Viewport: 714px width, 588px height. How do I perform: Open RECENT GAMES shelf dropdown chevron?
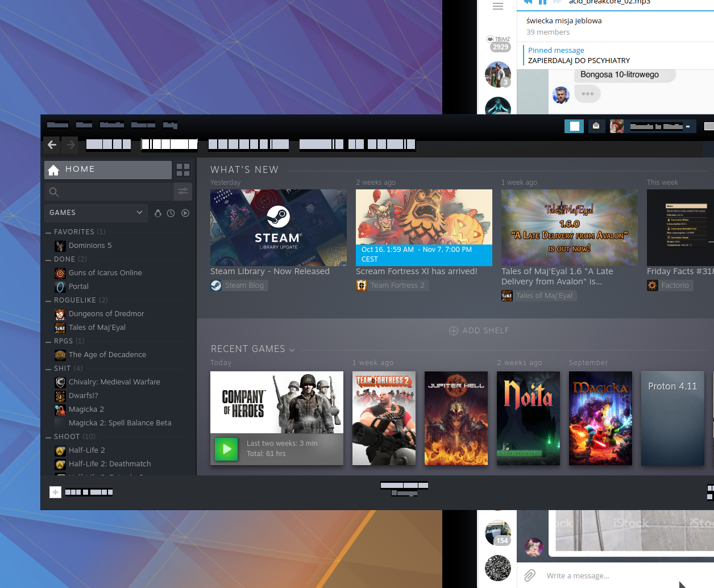point(292,350)
